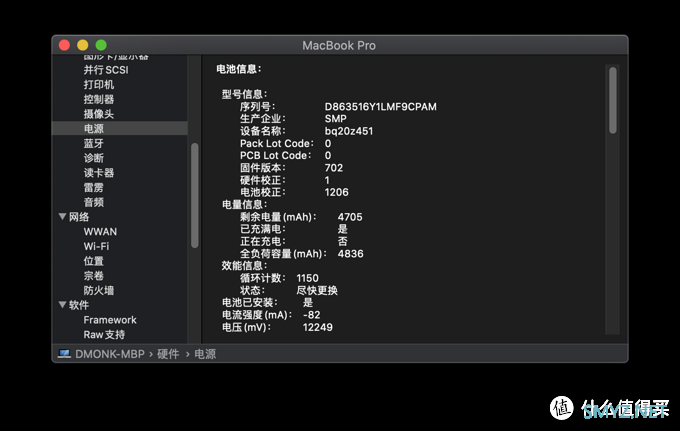Screen dimensions: 680x431
Task: Select 雷雳 in the sidebar
Action: [94, 188]
